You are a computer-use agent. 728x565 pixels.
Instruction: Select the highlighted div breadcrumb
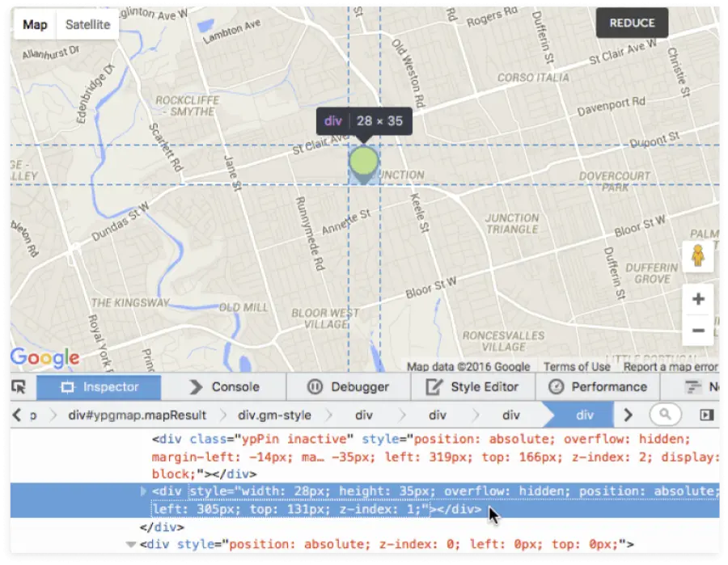pyautogui.click(x=585, y=415)
